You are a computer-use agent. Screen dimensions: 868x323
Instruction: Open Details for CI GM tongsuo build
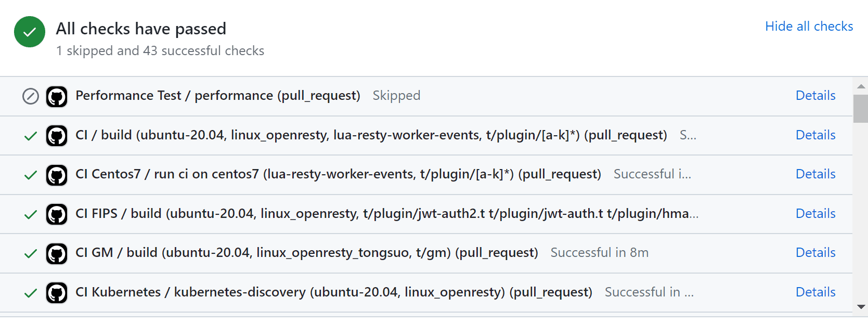point(815,252)
